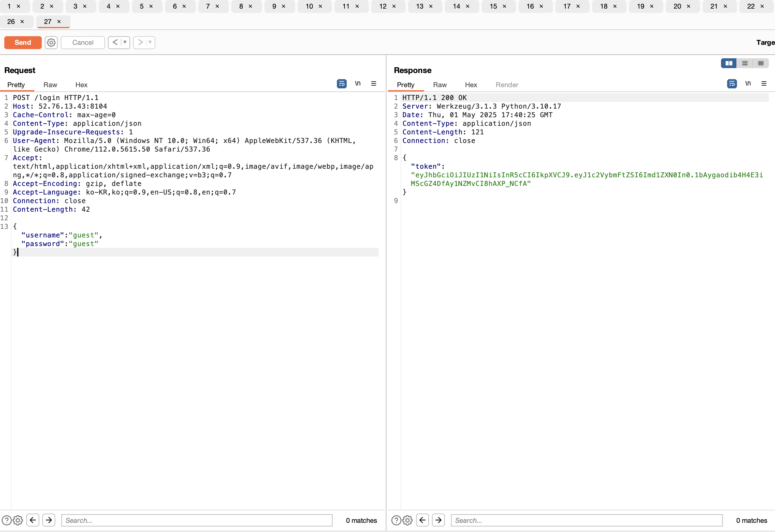This screenshot has width=775, height=532.
Task: Select side-by-side layout view icon
Action: pyautogui.click(x=729, y=63)
